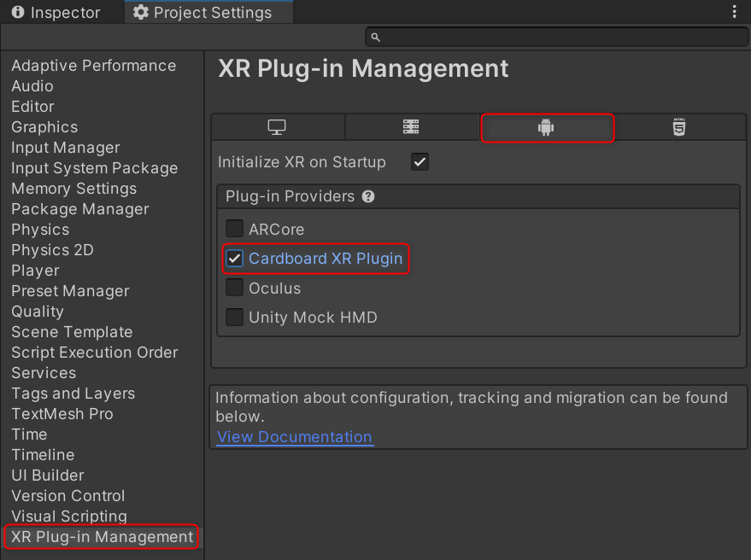Open Preset Manager settings

70,291
